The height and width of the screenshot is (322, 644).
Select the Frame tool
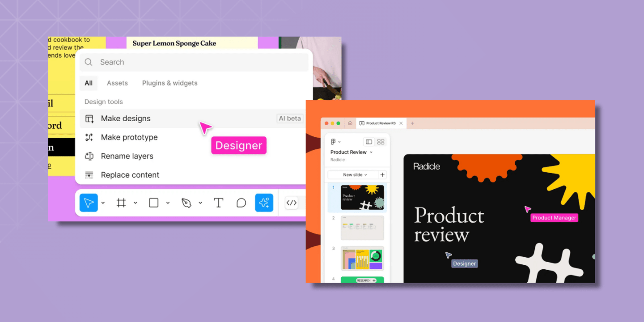point(121,203)
